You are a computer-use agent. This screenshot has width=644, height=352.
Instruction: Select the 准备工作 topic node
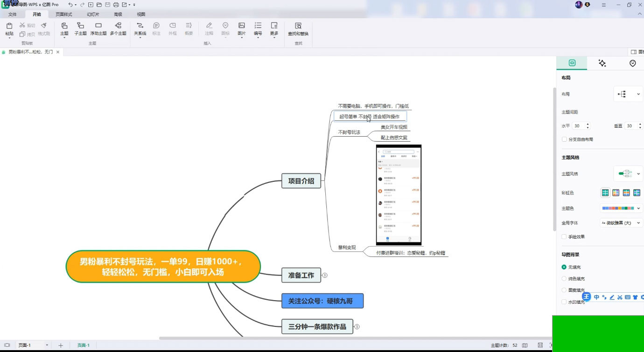(301, 275)
